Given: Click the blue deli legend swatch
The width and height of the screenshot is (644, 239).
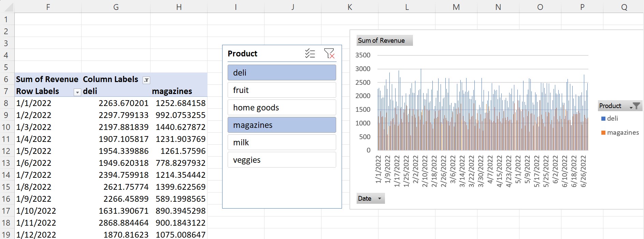Looking at the screenshot, I should point(603,119).
